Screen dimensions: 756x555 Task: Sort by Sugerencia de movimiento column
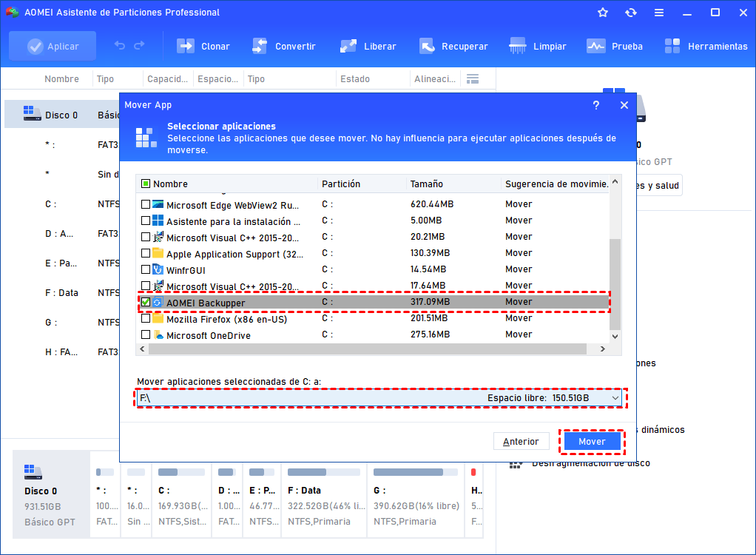click(556, 184)
